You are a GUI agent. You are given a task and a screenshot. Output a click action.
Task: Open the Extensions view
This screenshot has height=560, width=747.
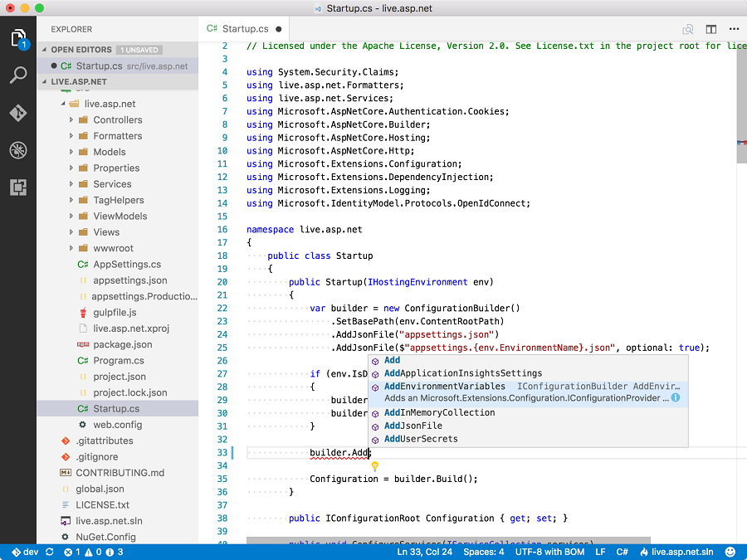18,187
